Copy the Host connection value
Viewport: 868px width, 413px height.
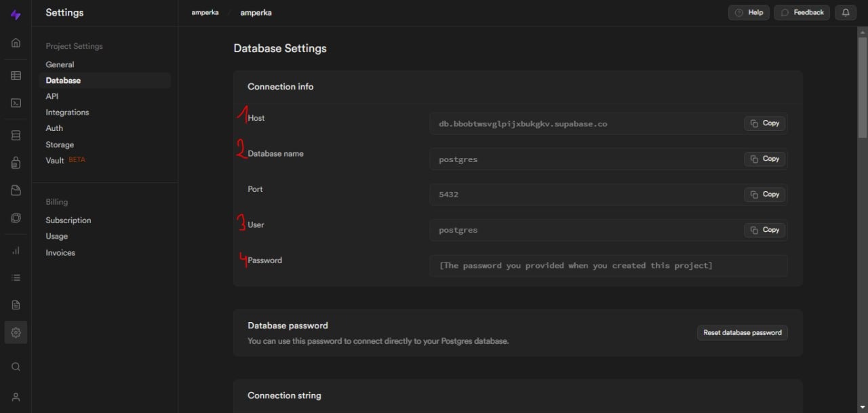[x=765, y=123]
